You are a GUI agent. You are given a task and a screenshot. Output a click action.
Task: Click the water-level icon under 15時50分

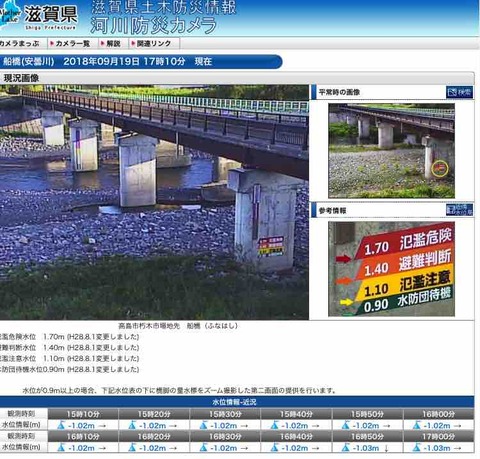(346, 425)
